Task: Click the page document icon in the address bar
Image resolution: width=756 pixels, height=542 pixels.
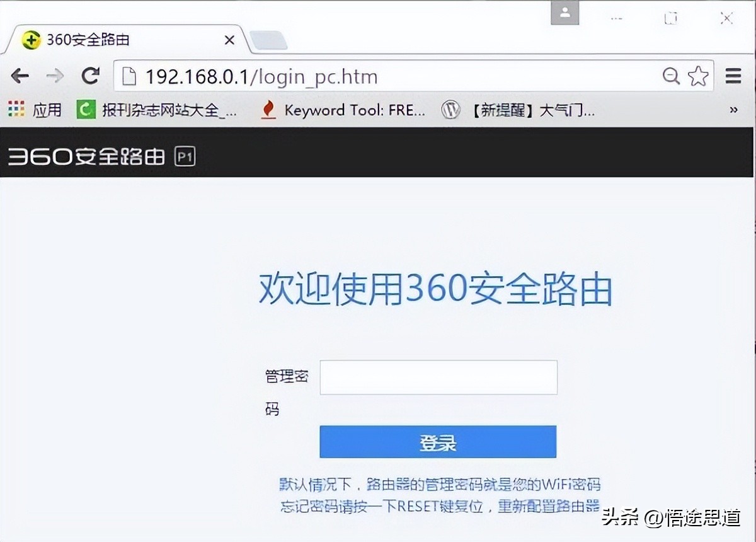Action: coord(129,76)
